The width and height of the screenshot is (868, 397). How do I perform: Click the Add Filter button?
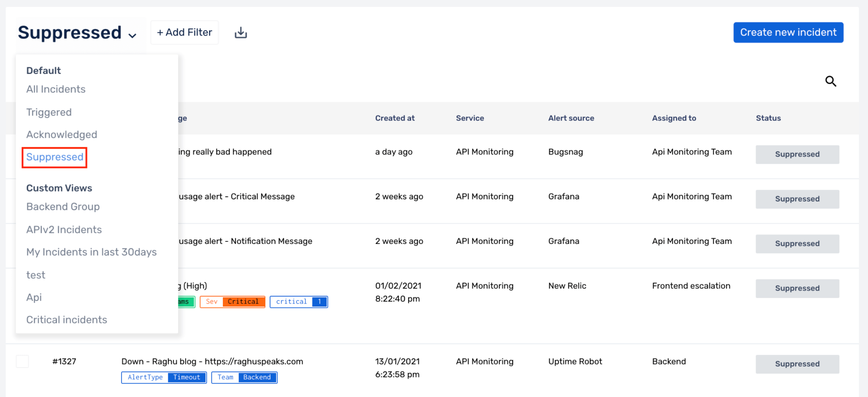[184, 32]
